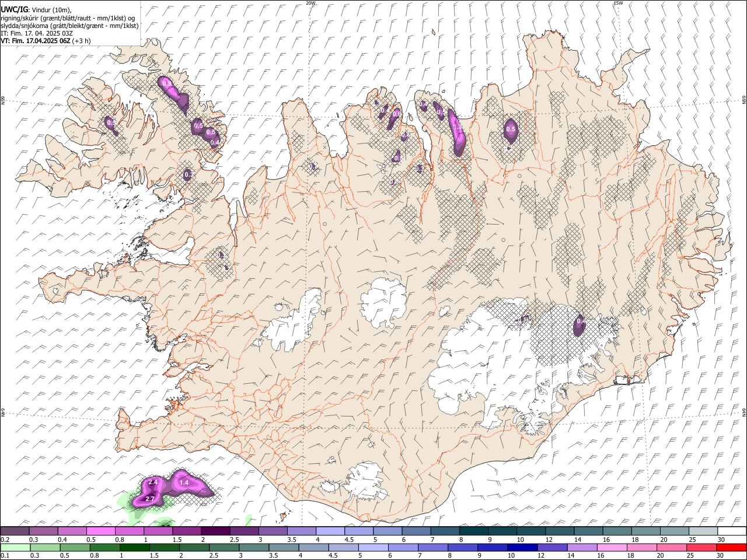
Task: Click the 30 label in upper legend row
Action: [721, 540]
